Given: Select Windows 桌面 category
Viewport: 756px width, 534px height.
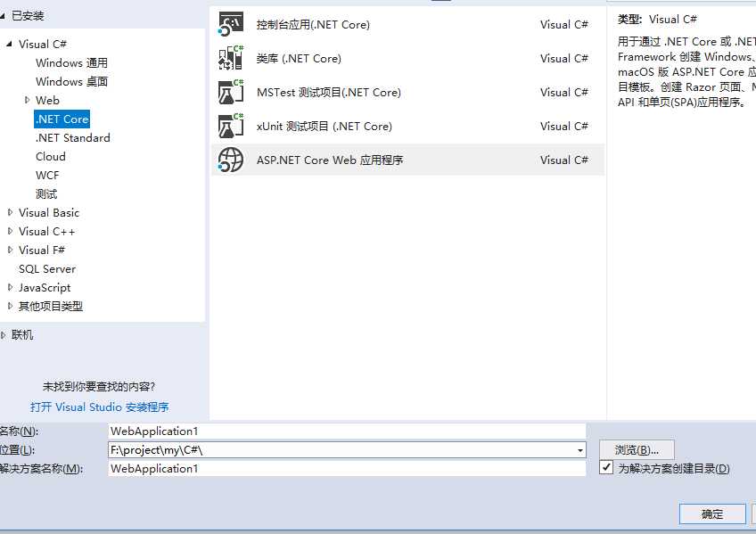Looking at the screenshot, I should (x=71, y=81).
